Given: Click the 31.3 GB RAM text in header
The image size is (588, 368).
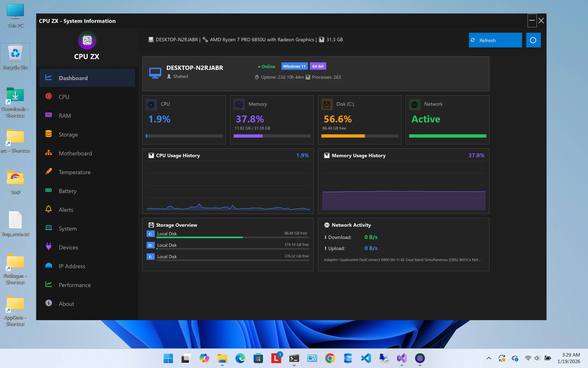Looking at the screenshot, I should click(x=334, y=40).
